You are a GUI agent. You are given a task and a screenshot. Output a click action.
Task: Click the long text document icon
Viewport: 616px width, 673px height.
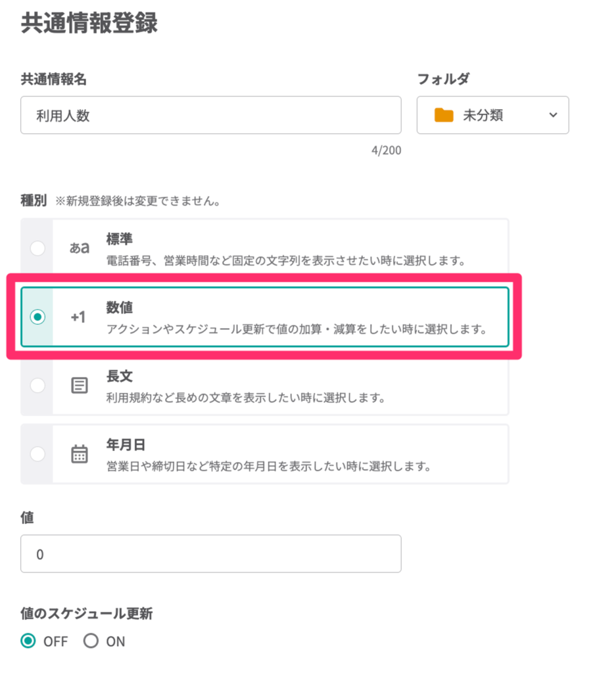point(79,385)
